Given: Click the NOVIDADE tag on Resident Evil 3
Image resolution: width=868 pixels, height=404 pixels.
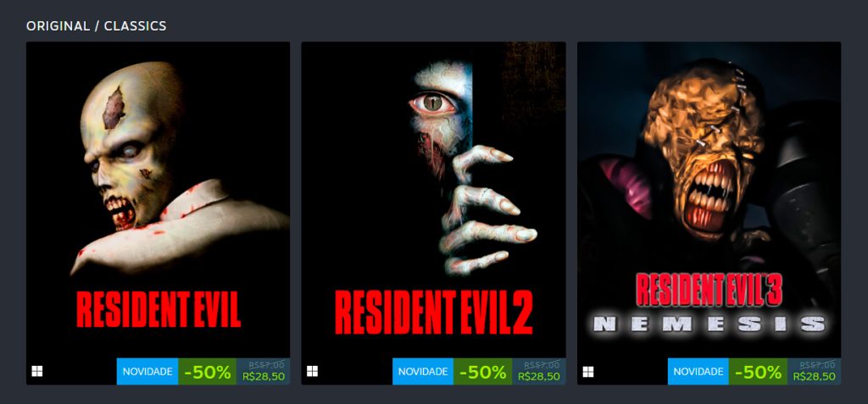Looking at the screenshot, I should (698, 371).
